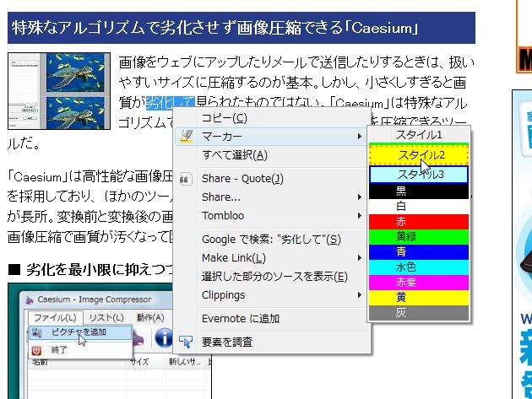
Task: Select 要素を調査 menu item
Action: coord(271,342)
